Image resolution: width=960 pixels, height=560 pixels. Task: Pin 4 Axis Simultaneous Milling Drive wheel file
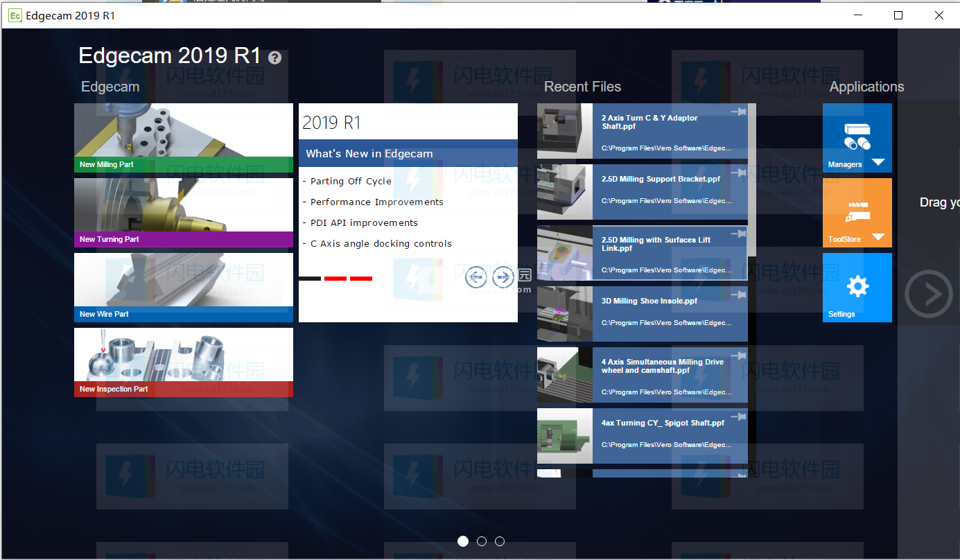(738, 355)
